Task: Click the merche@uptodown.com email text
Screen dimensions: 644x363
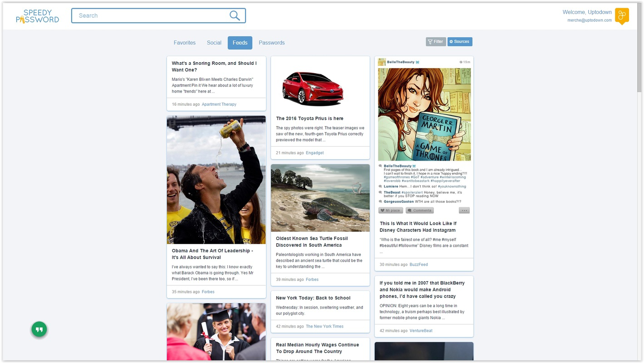Action: tap(590, 20)
